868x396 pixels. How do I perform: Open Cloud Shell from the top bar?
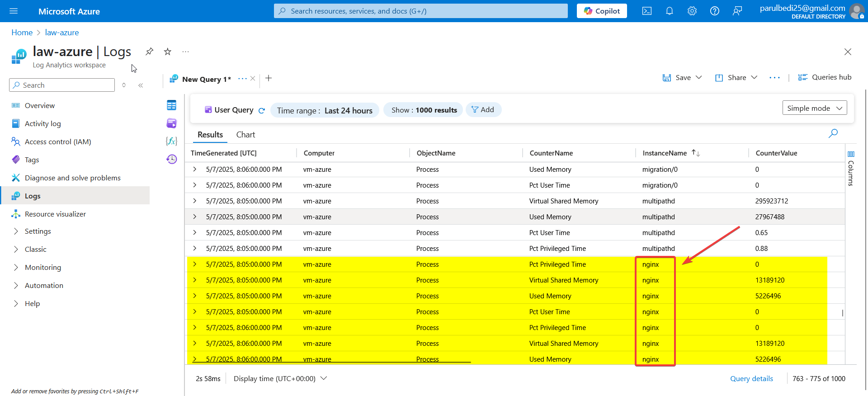647,11
